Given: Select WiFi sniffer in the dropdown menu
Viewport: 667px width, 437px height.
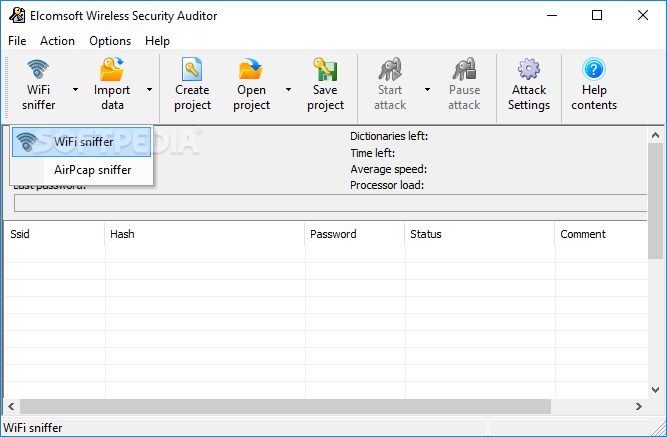Looking at the screenshot, I should pyautogui.click(x=82, y=142).
